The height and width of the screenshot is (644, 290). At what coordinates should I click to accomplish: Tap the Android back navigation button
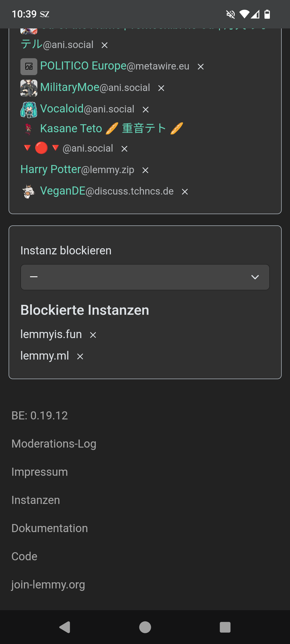pos(65,627)
